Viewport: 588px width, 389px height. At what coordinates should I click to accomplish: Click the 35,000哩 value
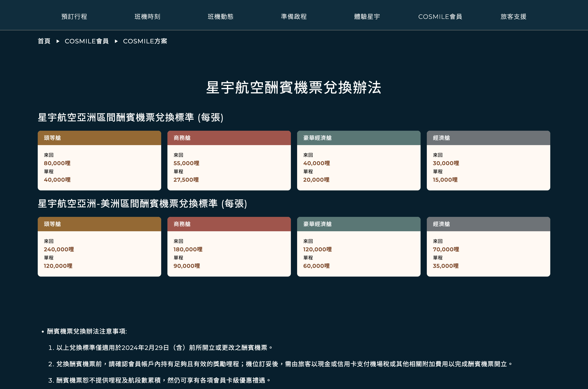pyautogui.click(x=446, y=266)
